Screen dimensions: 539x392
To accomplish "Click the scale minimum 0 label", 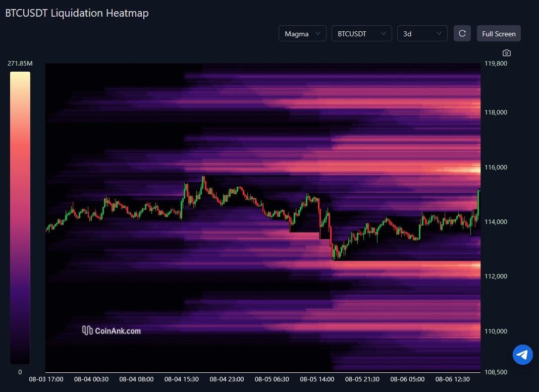I will (20, 372).
